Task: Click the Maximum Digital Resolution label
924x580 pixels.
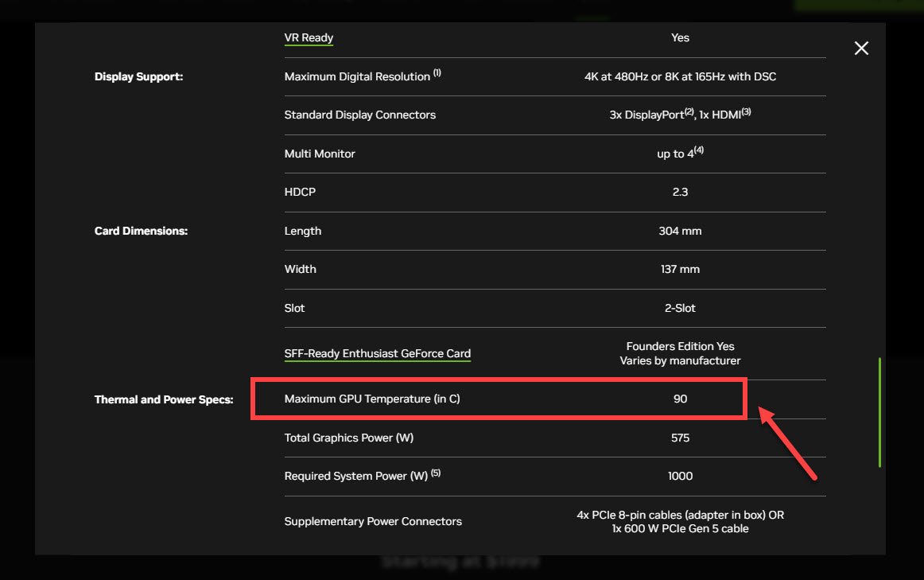Action: coord(363,76)
